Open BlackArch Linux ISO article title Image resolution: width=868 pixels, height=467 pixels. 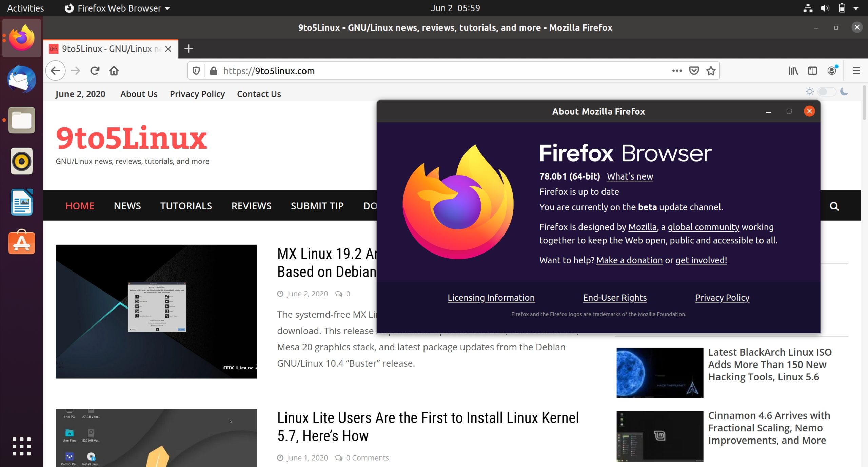coord(770,365)
